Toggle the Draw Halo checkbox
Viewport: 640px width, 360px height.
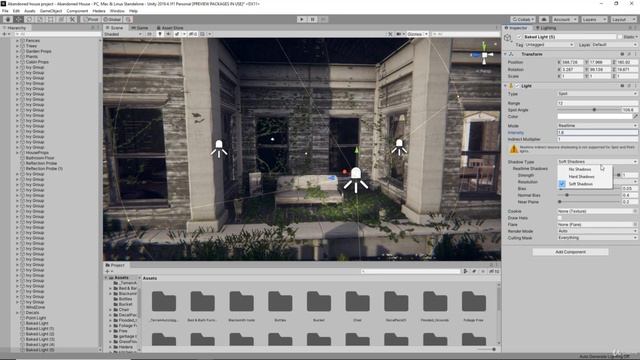pyautogui.click(x=560, y=218)
